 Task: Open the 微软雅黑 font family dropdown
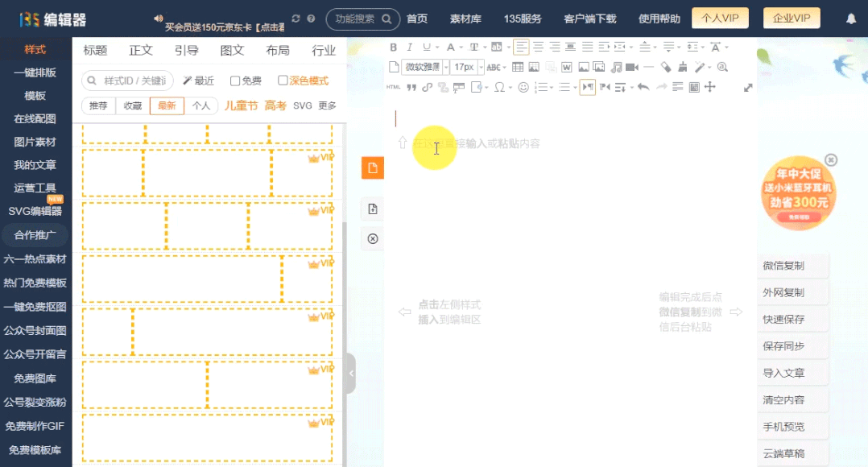pos(424,67)
